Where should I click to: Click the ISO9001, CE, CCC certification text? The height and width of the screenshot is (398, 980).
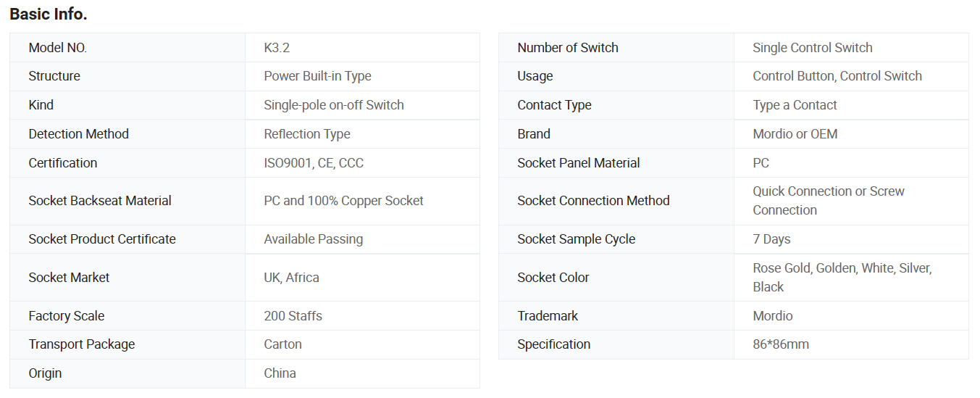point(314,163)
